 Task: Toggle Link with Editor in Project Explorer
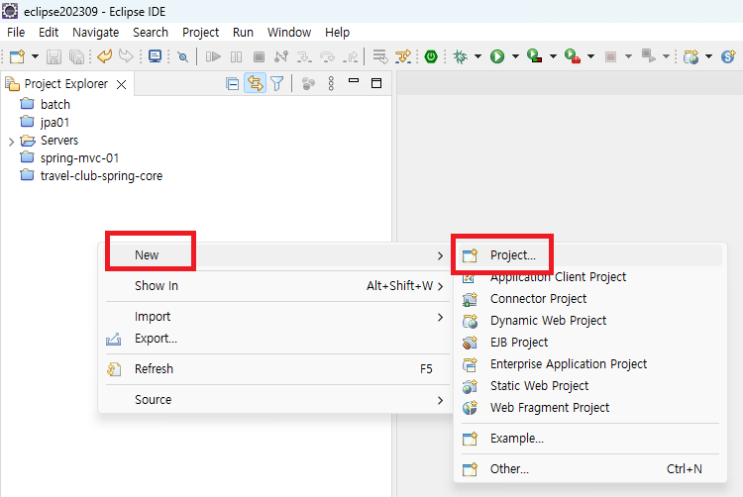255,83
